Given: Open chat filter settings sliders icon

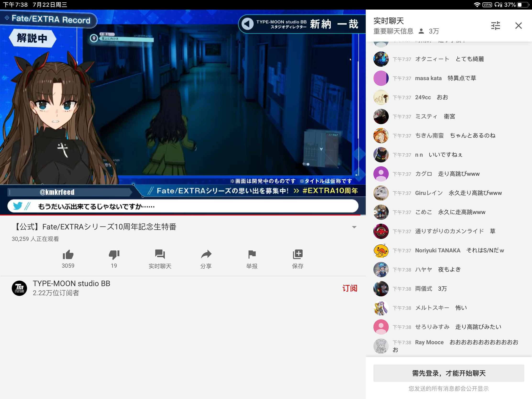Looking at the screenshot, I should pyautogui.click(x=495, y=26).
